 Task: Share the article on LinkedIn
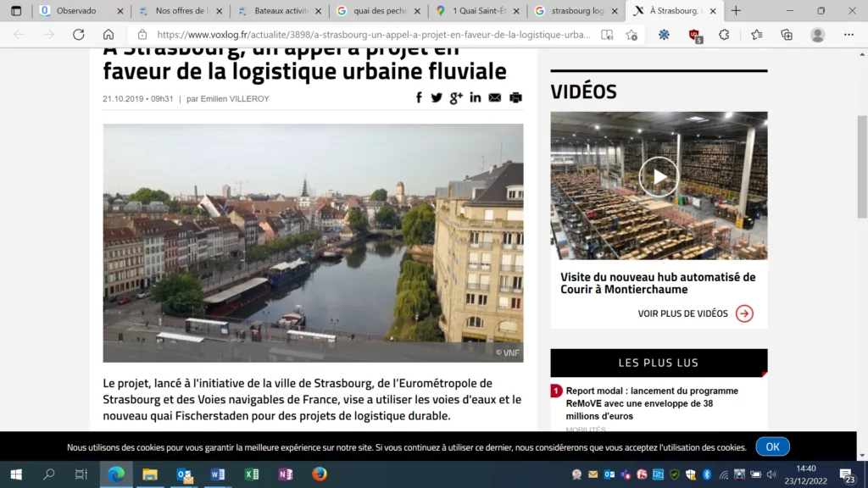[476, 97]
